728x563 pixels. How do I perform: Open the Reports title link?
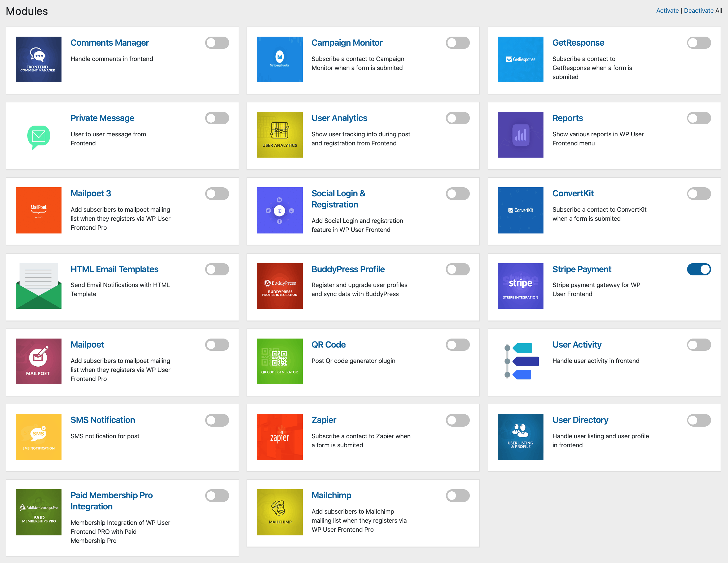pyautogui.click(x=568, y=118)
